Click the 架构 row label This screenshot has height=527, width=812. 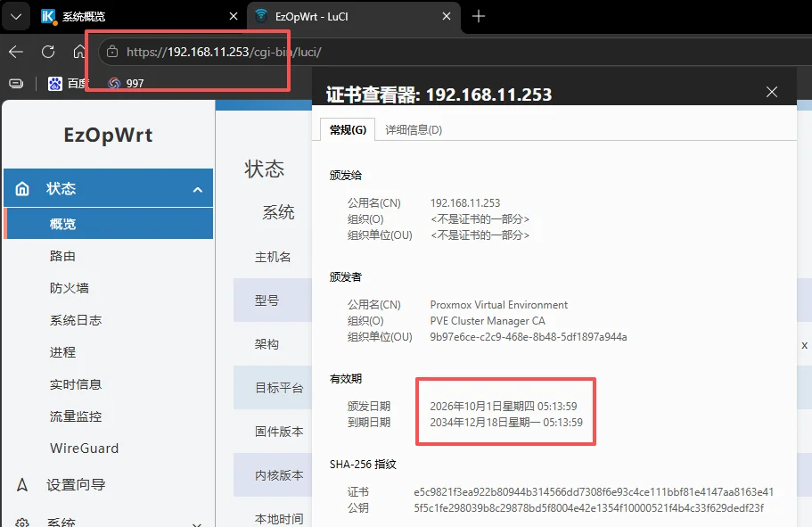267,344
